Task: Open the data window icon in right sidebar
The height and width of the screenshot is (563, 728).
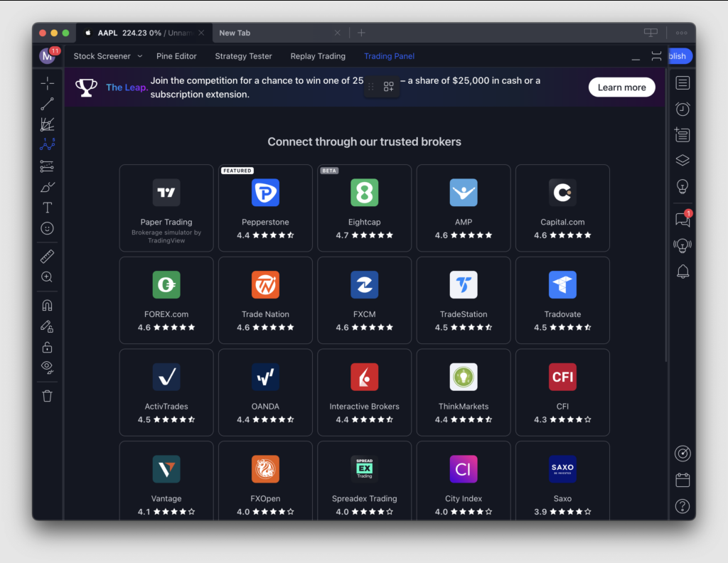Action: tap(682, 134)
